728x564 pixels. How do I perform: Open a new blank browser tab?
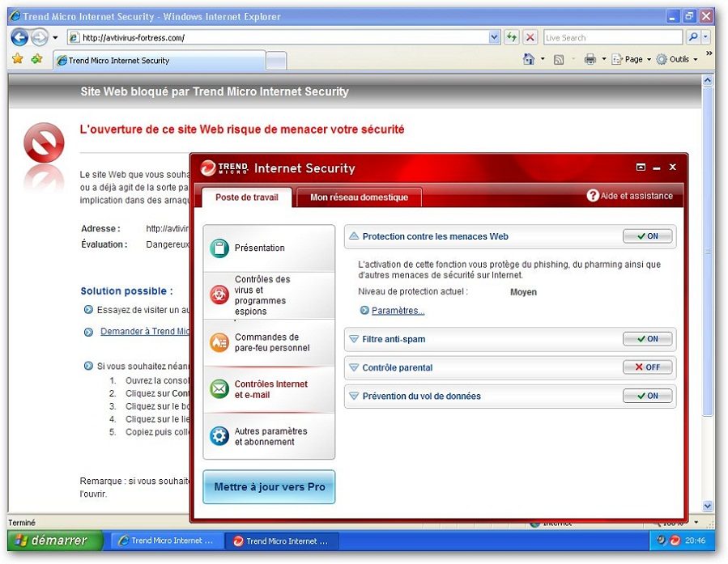point(276,61)
